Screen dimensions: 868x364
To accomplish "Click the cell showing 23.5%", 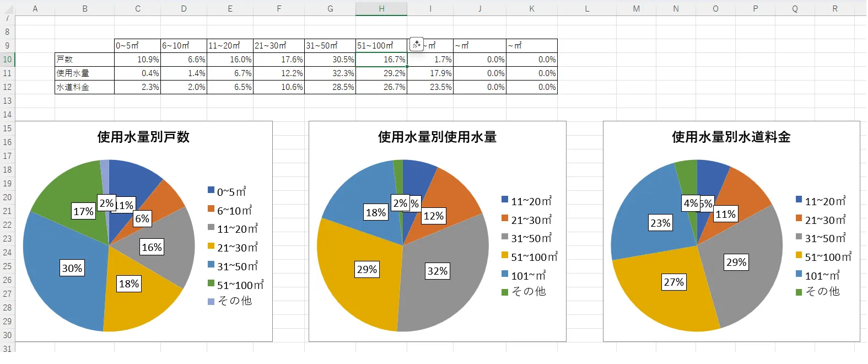I will click(430, 87).
